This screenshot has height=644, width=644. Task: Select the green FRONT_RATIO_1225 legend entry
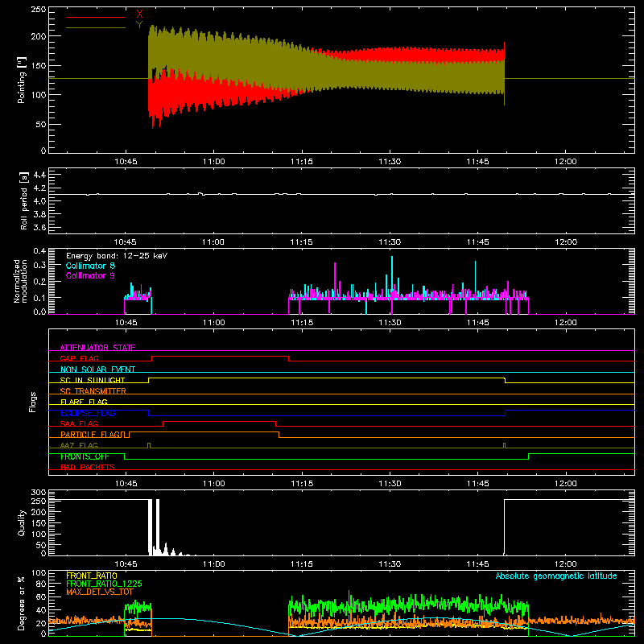pos(104,584)
